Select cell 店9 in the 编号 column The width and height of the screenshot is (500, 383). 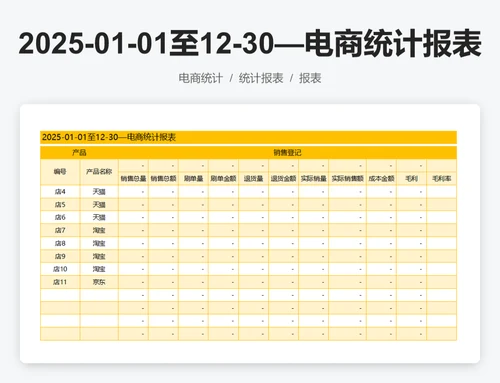(60, 256)
